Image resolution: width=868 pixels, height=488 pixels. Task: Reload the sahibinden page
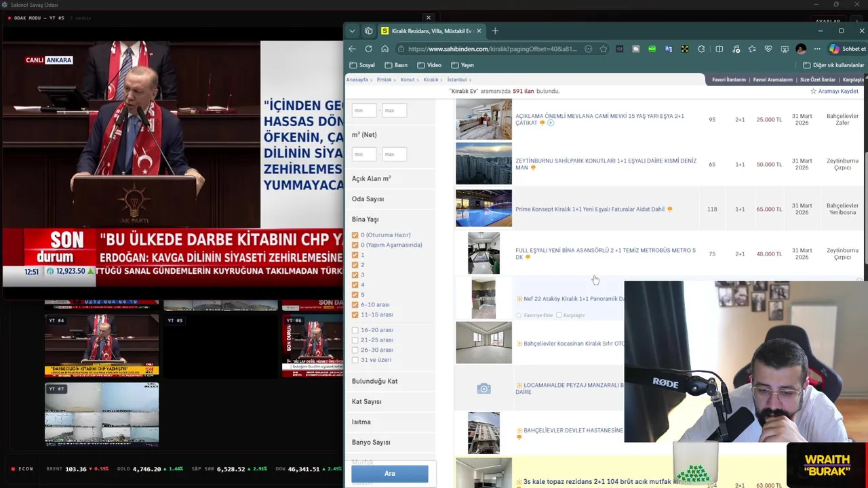tap(368, 49)
